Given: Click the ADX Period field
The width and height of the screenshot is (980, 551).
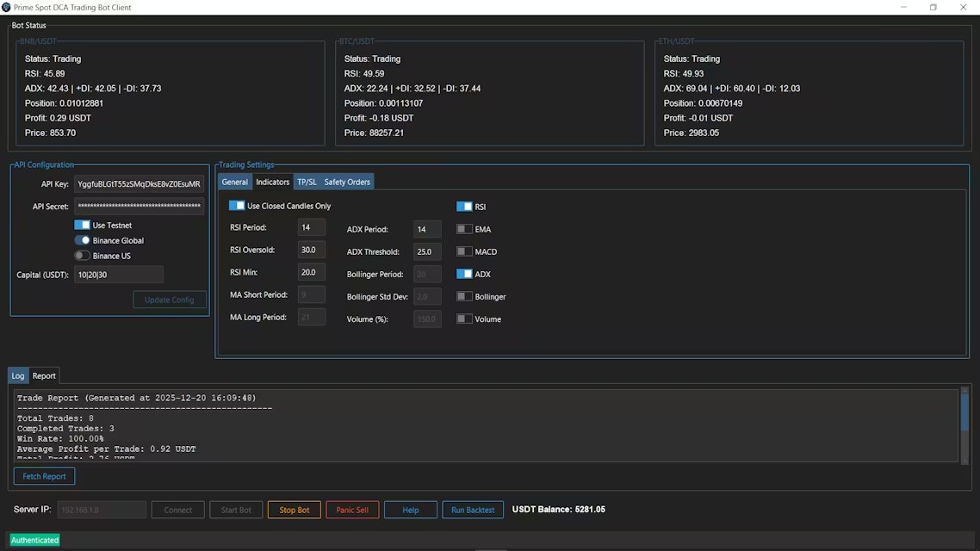Looking at the screenshot, I should [x=427, y=229].
